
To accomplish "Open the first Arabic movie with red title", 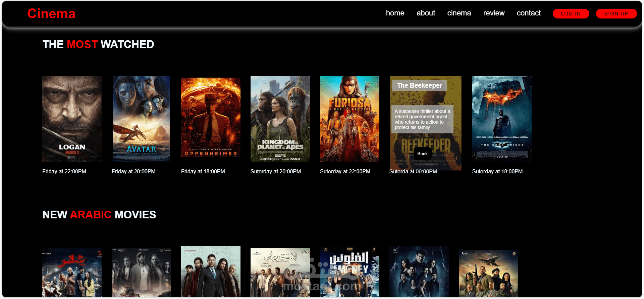I will click(x=72, y=272).
